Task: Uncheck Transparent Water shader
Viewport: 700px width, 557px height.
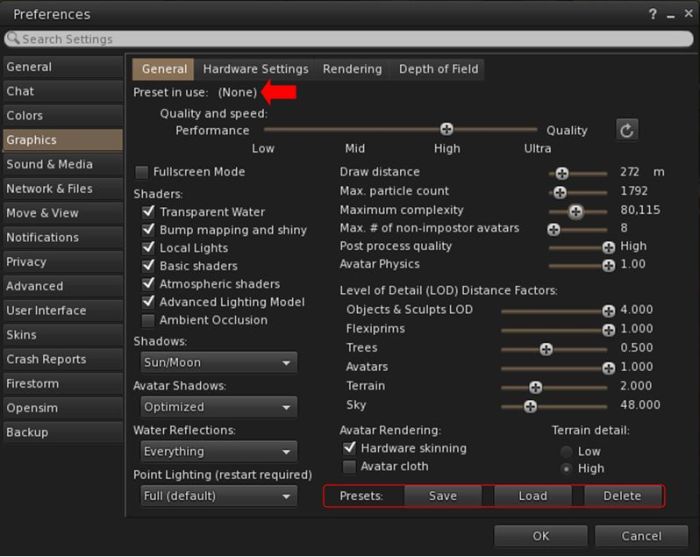Action: [148, 212]
